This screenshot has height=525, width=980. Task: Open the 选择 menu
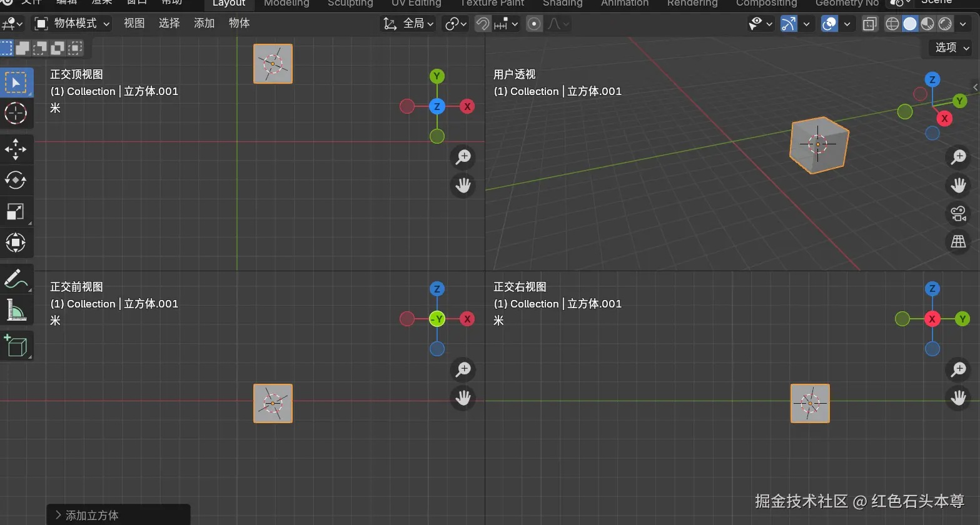[x=169, y=23]
